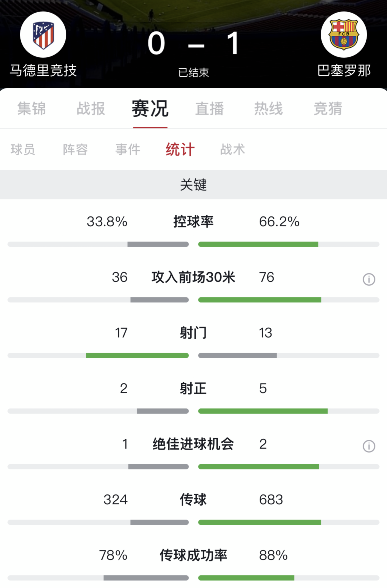The image size is (387, 588).
Task: Switch to the 战报 tab
Action: coord(91,109)
